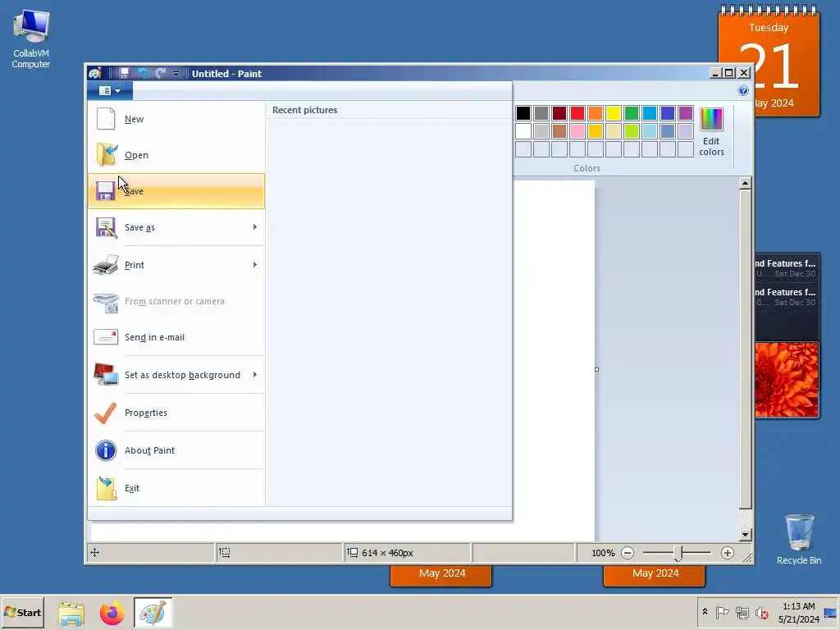Click the Paint Help question mark icon
This screenshot has width=840, height=630.
(743, 90)
